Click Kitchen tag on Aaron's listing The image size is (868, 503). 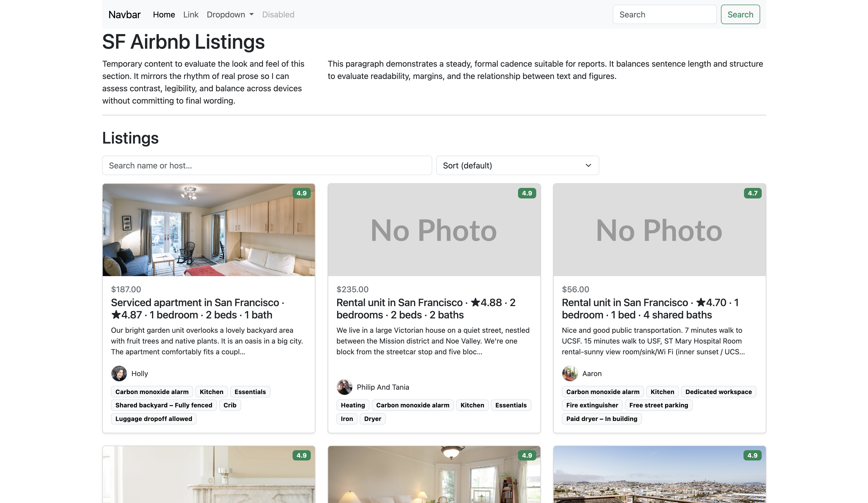click(x=662, y=392)
